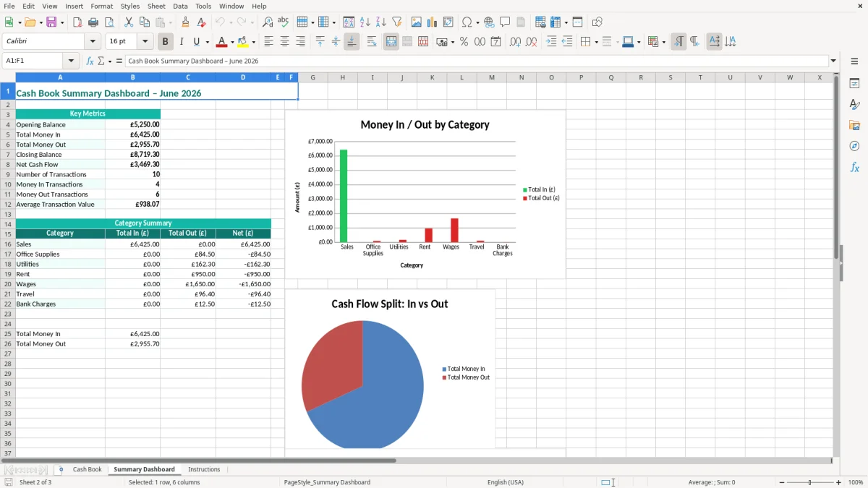Toggle Italic formatting
868x488 pixels.
pos(182,42)
